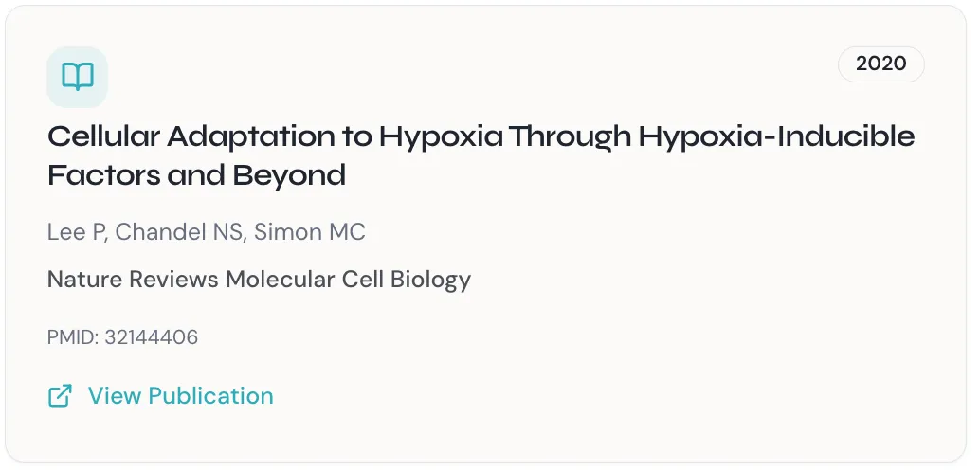Click author name Simon MC

(309, 232)
